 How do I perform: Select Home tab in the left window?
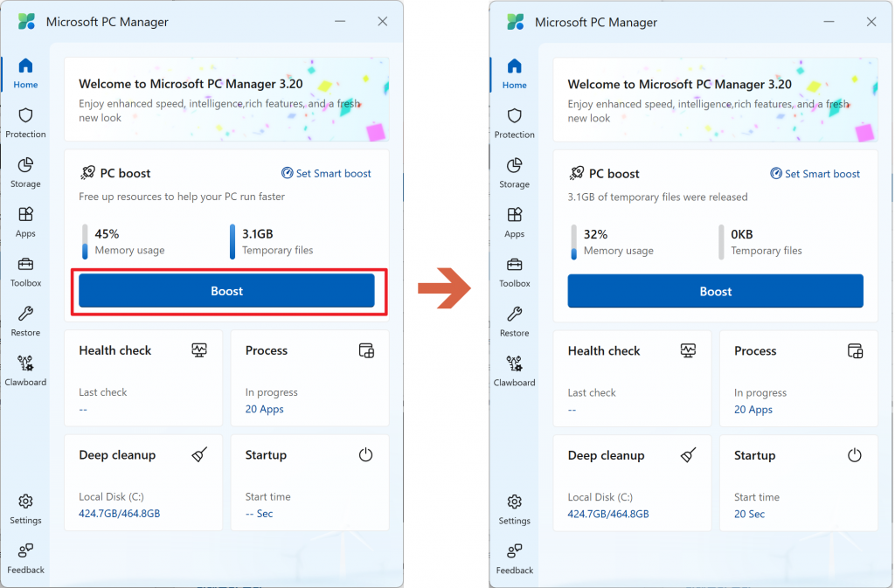(25, 73)
